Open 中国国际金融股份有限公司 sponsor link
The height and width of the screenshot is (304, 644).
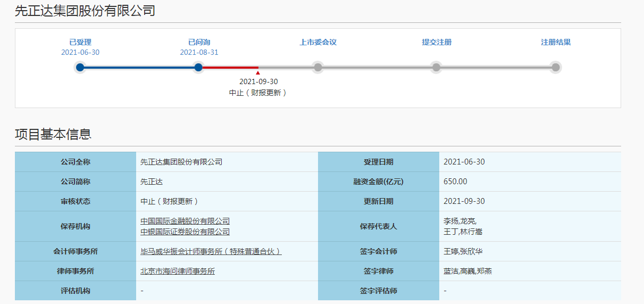(185, 221)
